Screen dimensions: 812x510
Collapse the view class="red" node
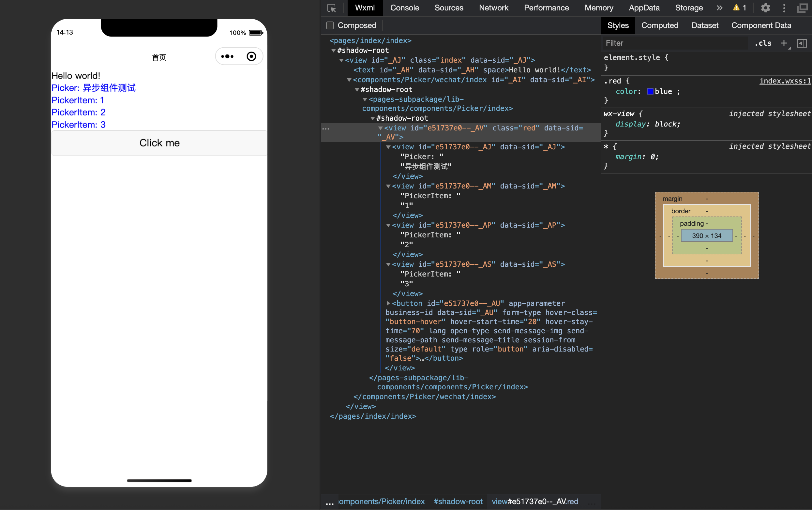pyautogui.click(x=380, y=128)
